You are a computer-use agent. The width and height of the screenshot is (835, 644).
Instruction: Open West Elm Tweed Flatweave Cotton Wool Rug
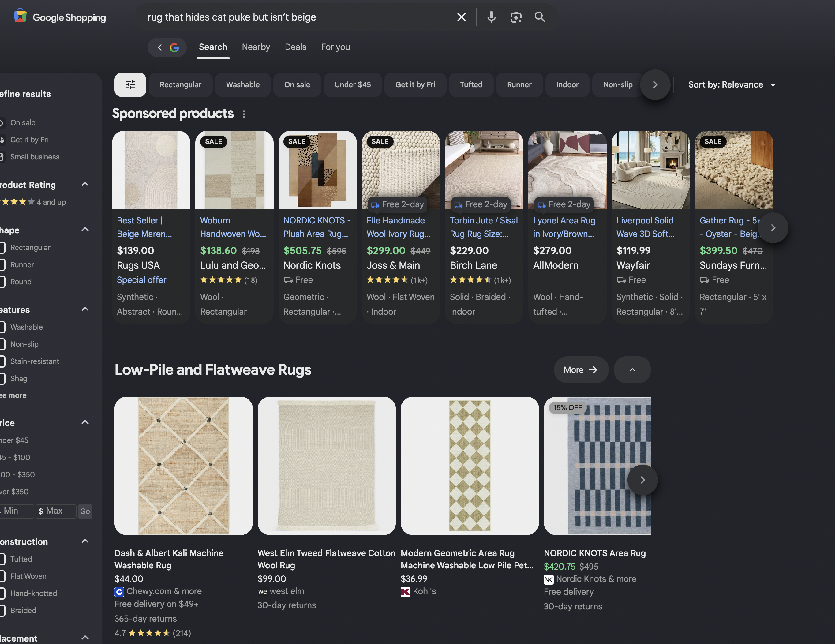click(327, 559)
